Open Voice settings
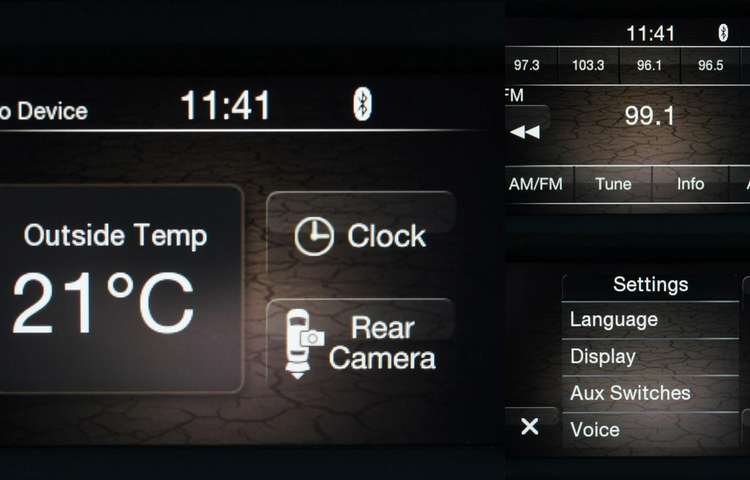This screenshot has width=750, height=480. pos(651,430)
